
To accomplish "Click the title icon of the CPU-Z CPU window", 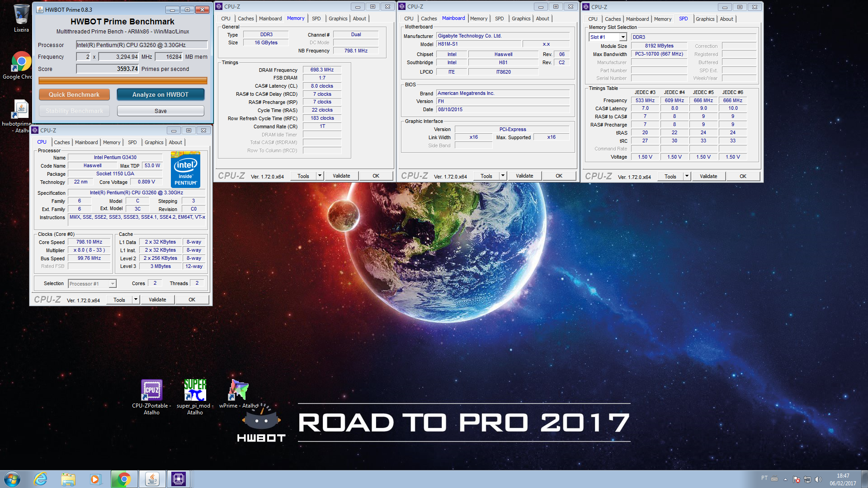I will tap(35, 130).
